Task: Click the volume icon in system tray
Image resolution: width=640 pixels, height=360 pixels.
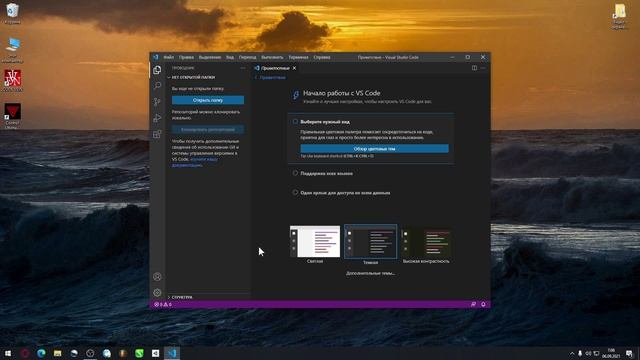Action: point(588,353)
